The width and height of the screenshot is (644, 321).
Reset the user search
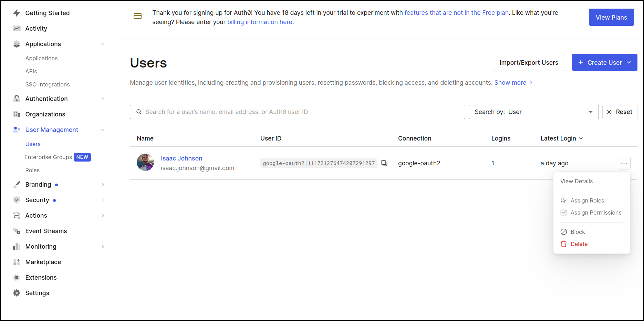620,112
